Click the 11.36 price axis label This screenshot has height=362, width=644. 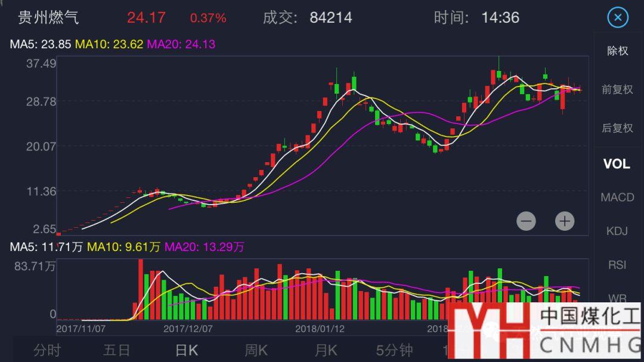tap(41, 191)
